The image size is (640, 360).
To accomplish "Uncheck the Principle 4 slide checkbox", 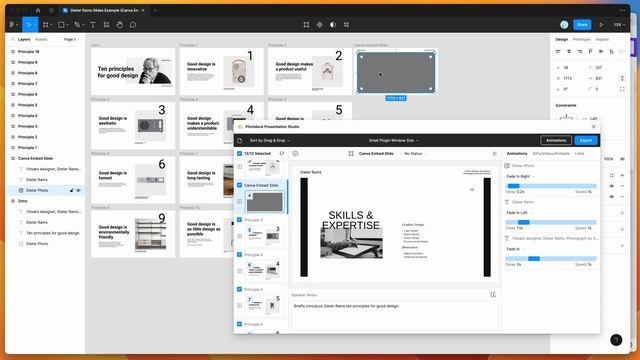I will click(x=240, y=255).
